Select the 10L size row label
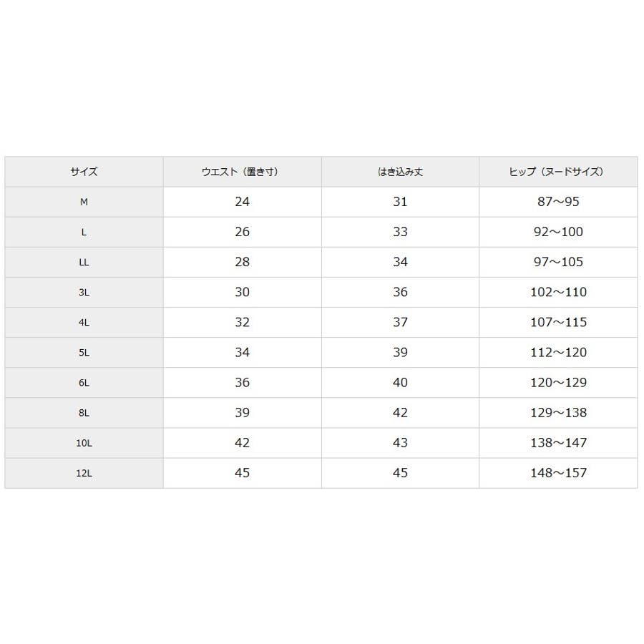 tap(84, 443)
